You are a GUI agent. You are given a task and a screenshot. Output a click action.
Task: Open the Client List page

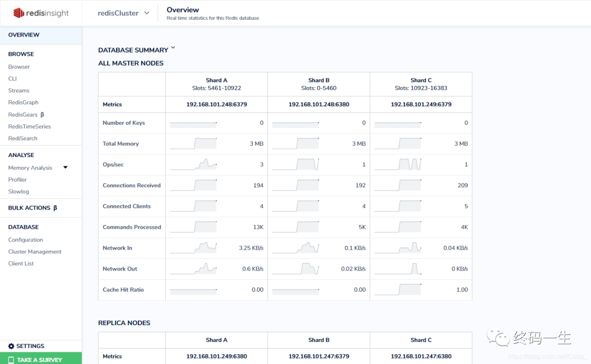pos(21,263)
